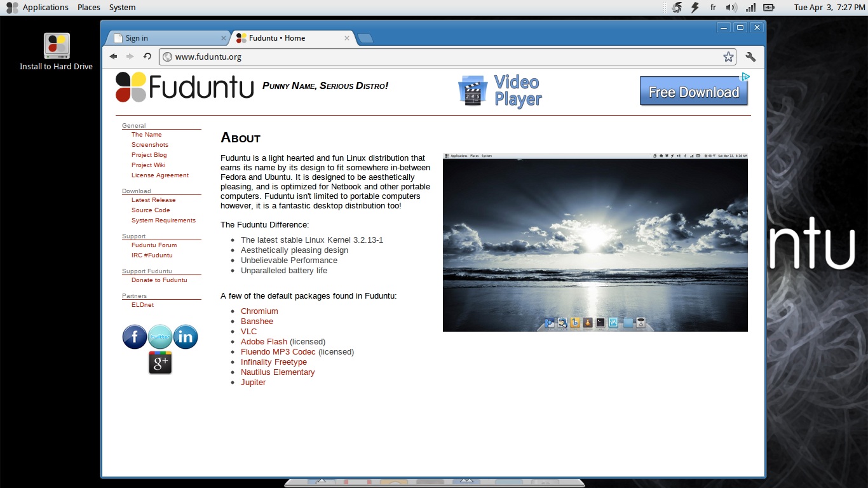This screenshot has height=488, width=868.
Task: Open The Name sidebar link
Action: click(x=147, y=135)
